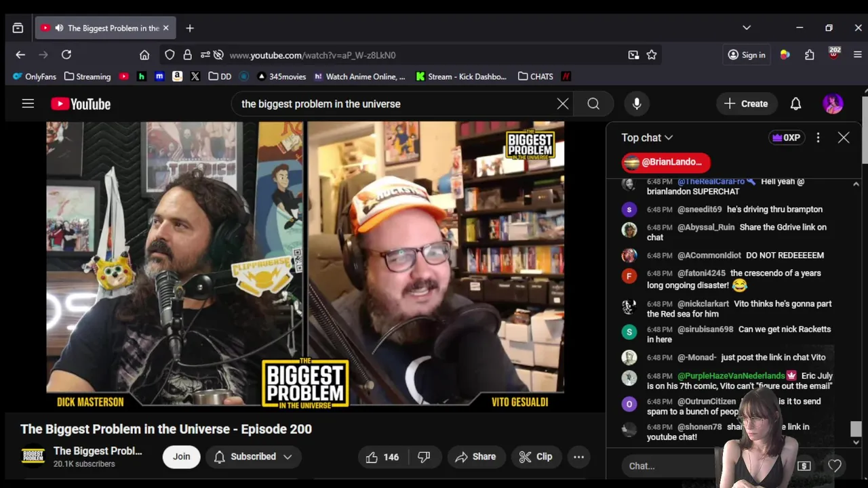The width and height of the screenshot is (868, 488).
Task: Click @PurpleHazeVanNederlands username in chat
Action: (731, 375)
